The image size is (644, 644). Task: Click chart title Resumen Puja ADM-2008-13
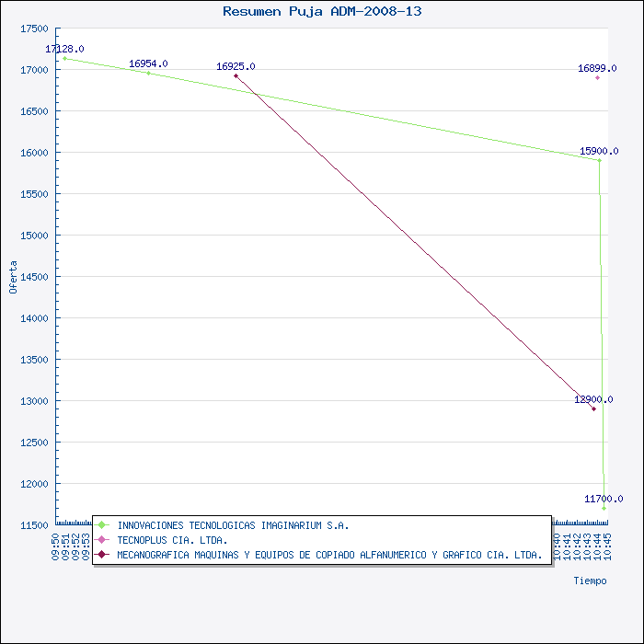point(322,11)
